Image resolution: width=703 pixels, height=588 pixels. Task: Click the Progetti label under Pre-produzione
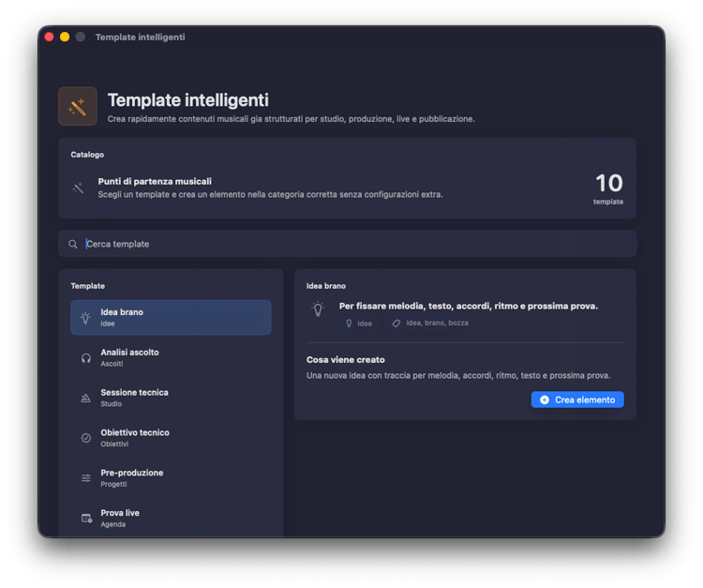(x=113, y=485)
